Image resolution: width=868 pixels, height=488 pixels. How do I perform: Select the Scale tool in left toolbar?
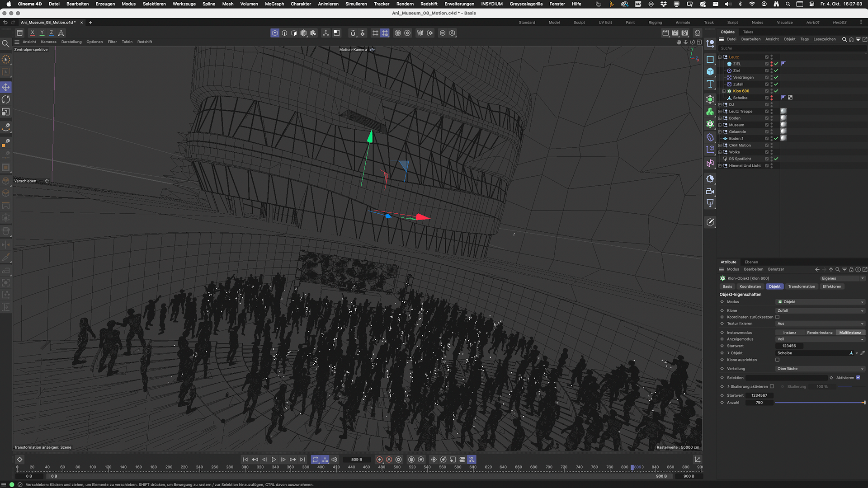coord(6,112)
